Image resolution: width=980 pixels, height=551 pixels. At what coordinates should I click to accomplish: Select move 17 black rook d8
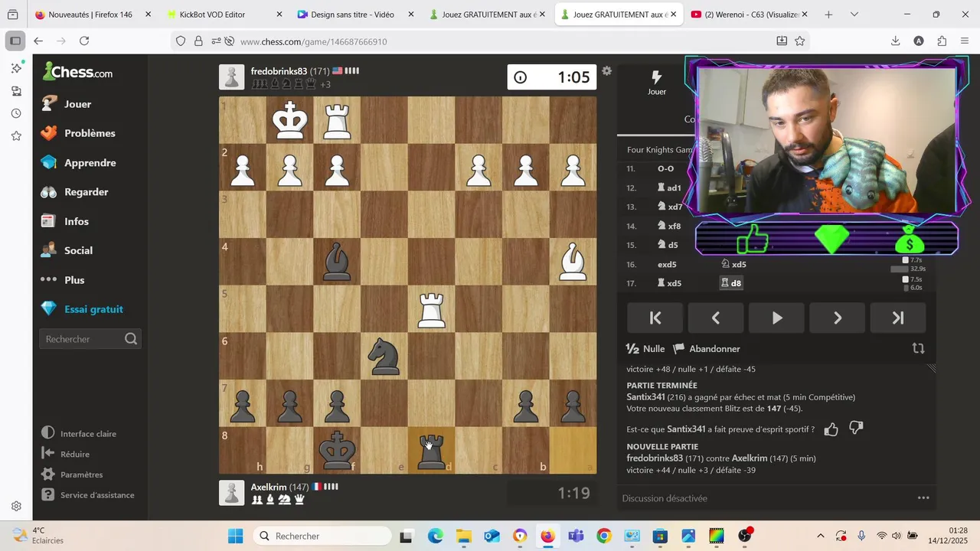coord(730,283)
